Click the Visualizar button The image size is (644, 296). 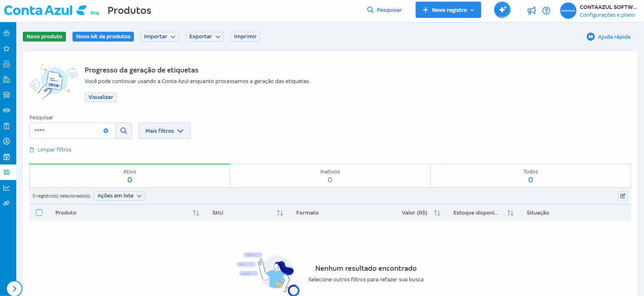[x=101, y=97]
